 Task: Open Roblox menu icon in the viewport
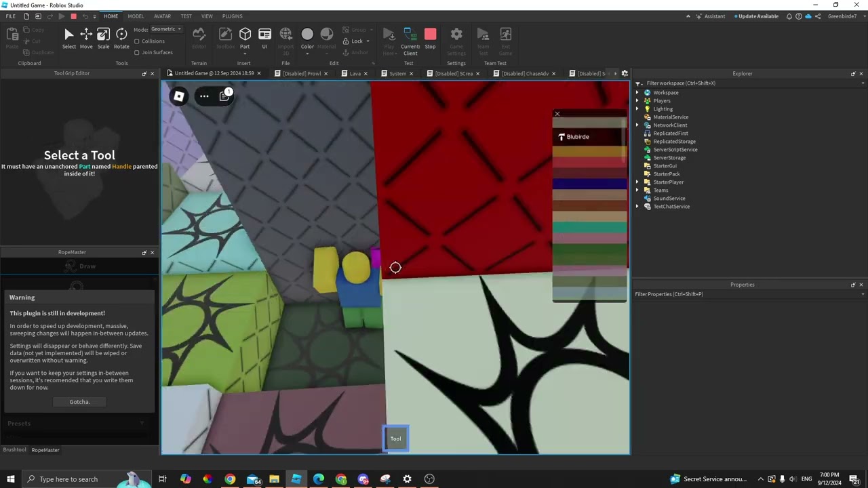[179, 96]
